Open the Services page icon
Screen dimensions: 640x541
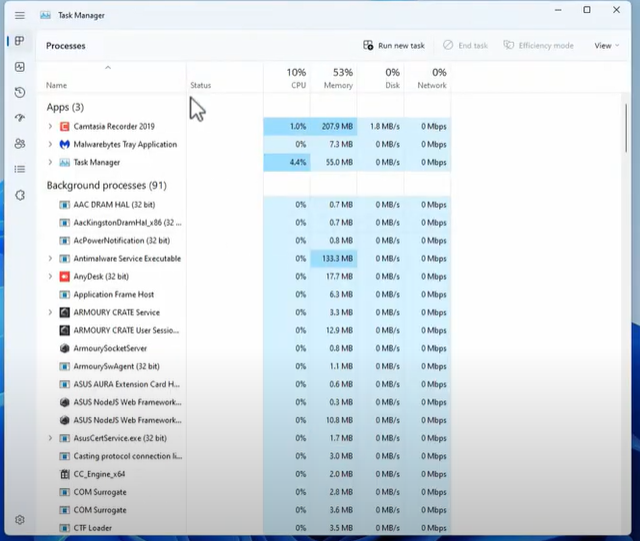(x=20, y=195)
